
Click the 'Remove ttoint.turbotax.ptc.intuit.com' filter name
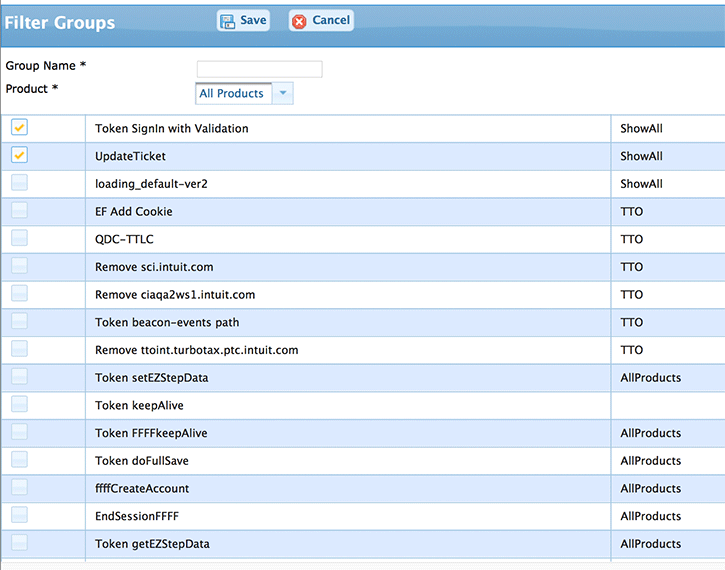[x=197, y=350]
